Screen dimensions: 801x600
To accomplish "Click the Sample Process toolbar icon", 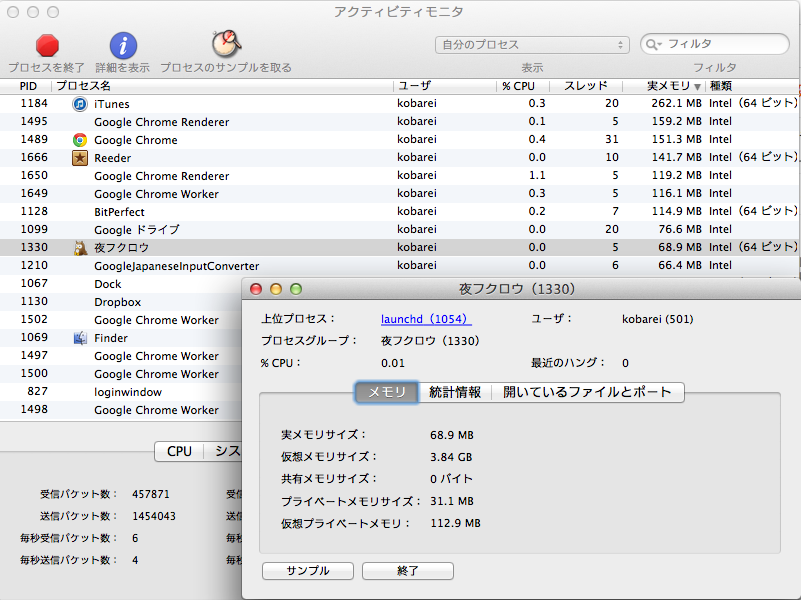I will coord(226,44).
